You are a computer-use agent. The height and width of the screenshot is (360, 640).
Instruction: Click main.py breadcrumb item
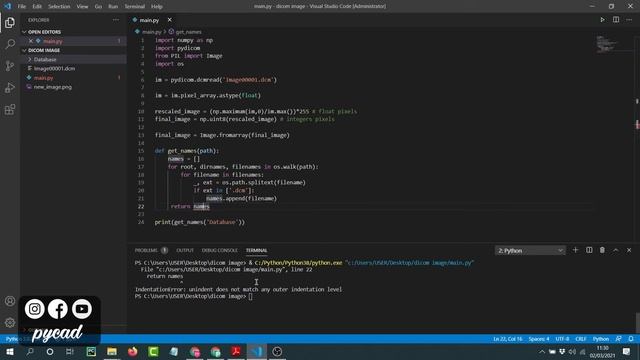click(151, 32)
